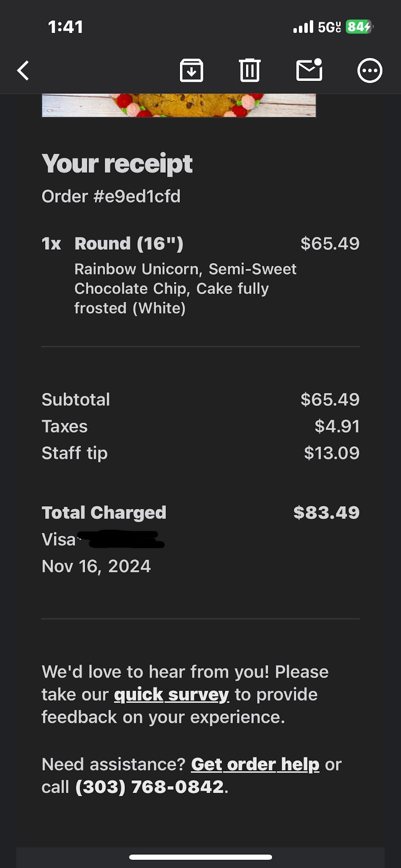Delete email using the trash icon

tap(250, 71)
